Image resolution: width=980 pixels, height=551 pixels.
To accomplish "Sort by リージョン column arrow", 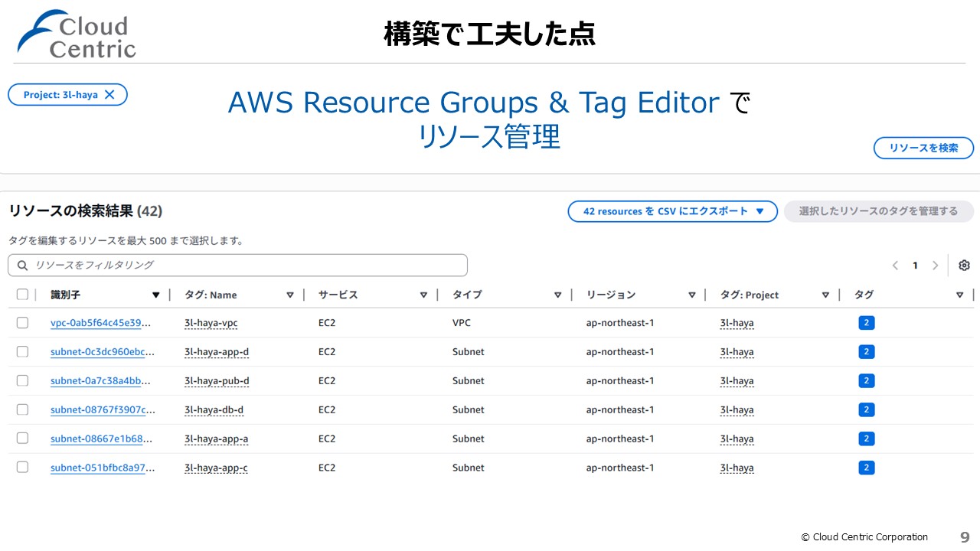I will tap(691, 295).
